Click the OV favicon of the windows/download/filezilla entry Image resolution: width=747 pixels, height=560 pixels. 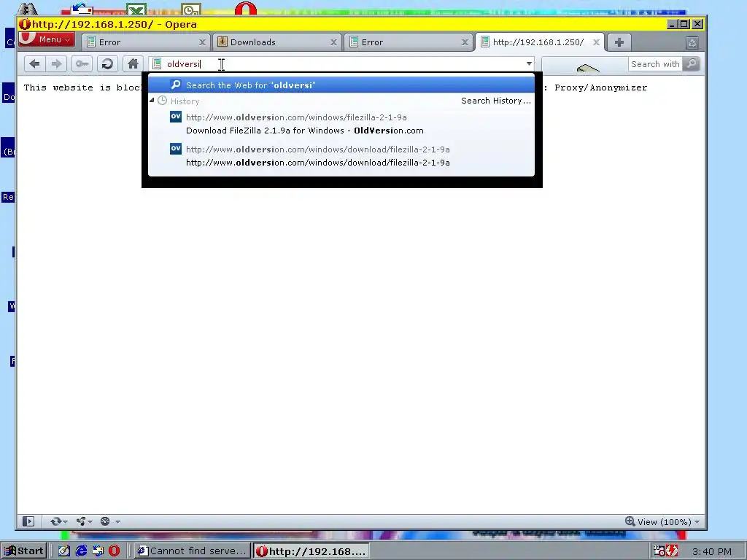[x=176, y=149]
